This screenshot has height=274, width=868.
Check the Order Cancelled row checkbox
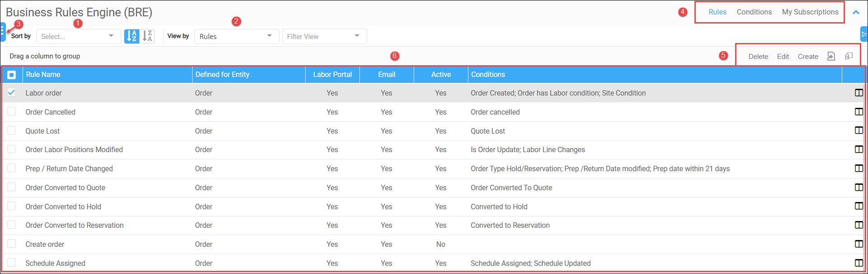[11, 111]
